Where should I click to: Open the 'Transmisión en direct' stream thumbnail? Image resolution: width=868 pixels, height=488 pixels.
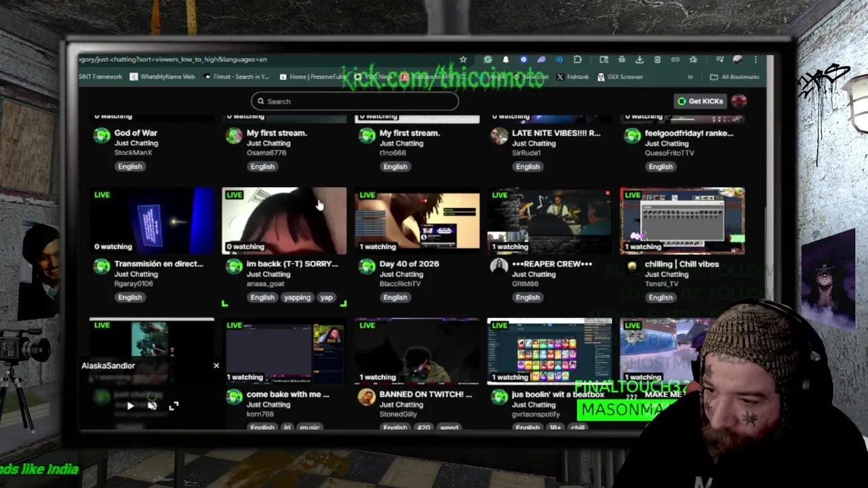[152, 221]
